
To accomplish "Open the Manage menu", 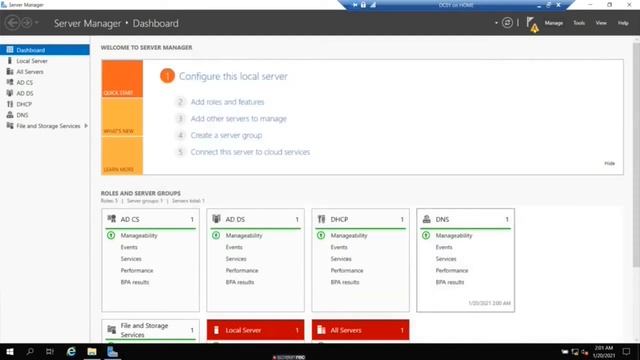I will 553,23.
